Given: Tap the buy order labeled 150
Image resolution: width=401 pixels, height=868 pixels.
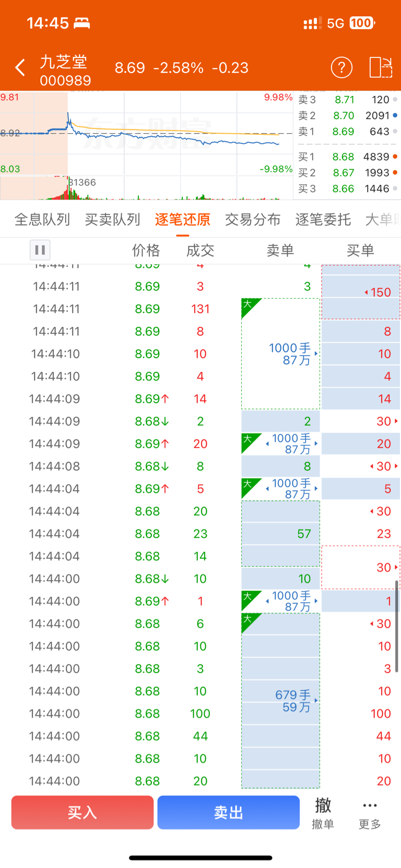Looking at the screenshot, I should [361, 292].
